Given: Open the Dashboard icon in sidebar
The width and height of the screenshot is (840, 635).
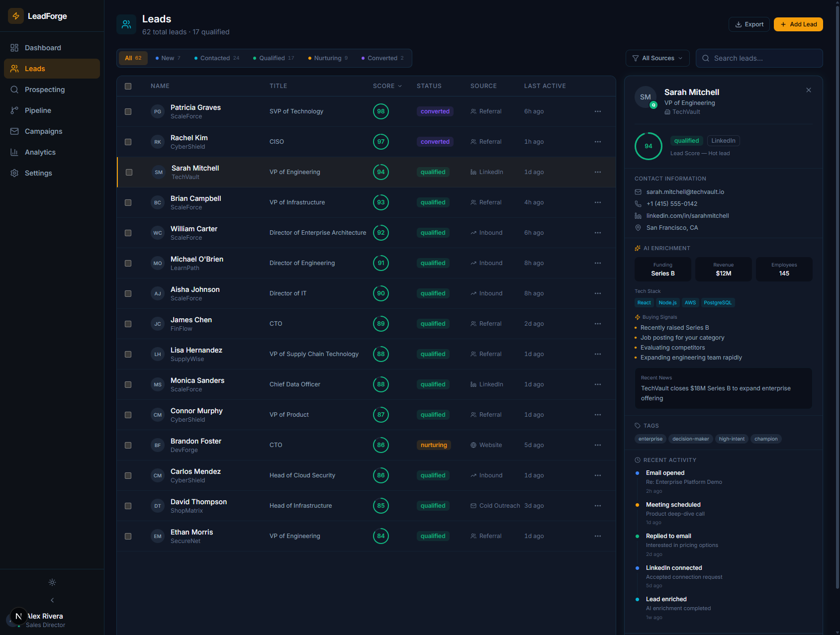Looking at the screenshot, I should point(14,48).
